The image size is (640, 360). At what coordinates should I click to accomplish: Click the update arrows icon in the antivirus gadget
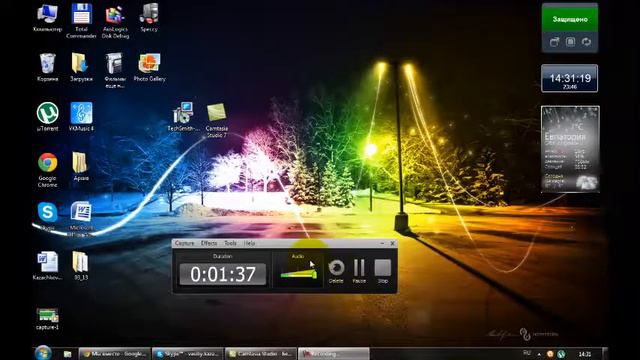pos(587,42)
